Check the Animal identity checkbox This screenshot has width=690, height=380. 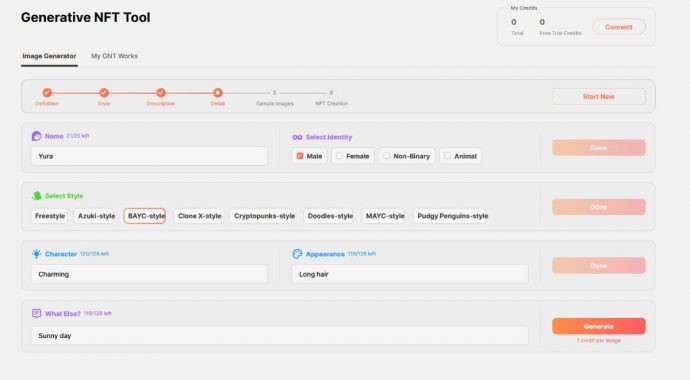tap(447, 156)
